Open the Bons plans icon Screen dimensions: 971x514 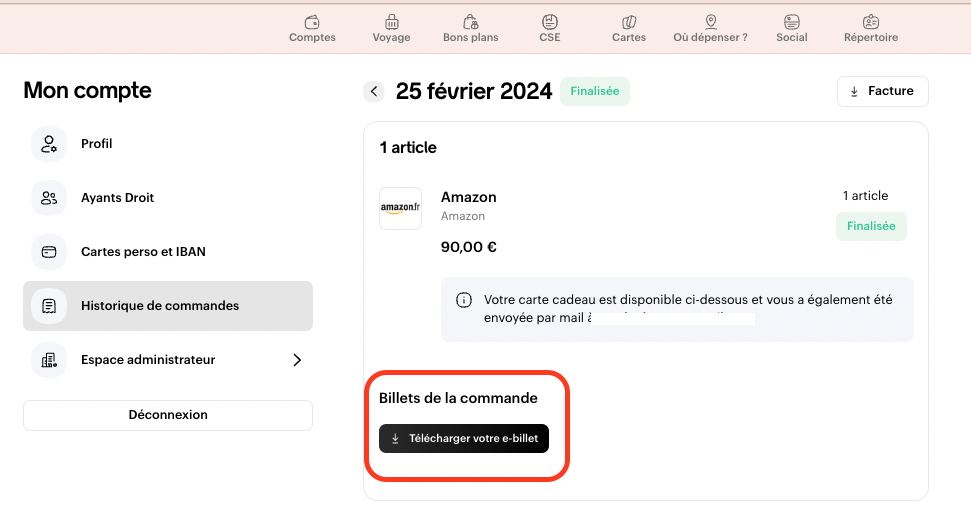point(470,22)
